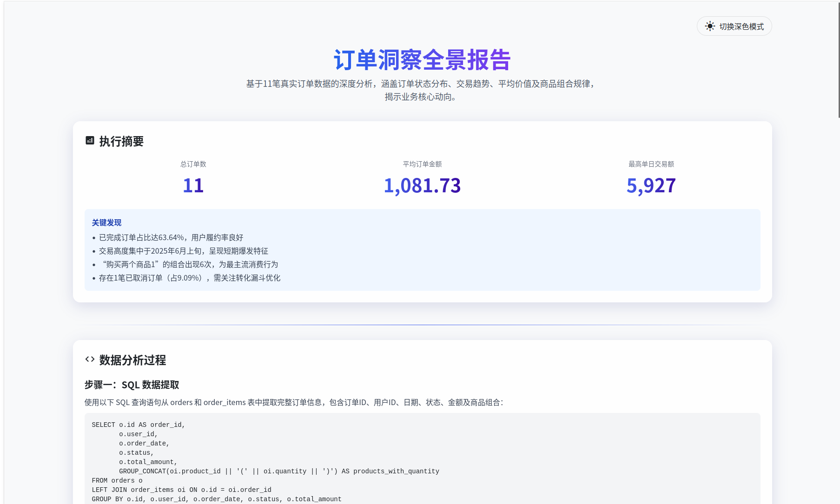Click the finding about cancelled order 9.09%
Viewport: 840px width, 504px height.
pos(189,278)
